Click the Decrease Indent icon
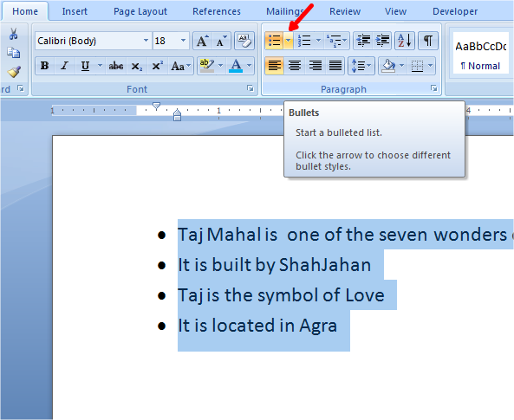514x420 pixels. point(363,41)
